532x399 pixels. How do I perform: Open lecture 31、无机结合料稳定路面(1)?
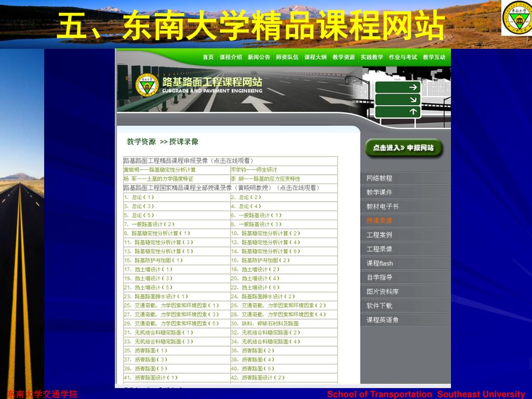pyautogui.click(x=158, y=332)
